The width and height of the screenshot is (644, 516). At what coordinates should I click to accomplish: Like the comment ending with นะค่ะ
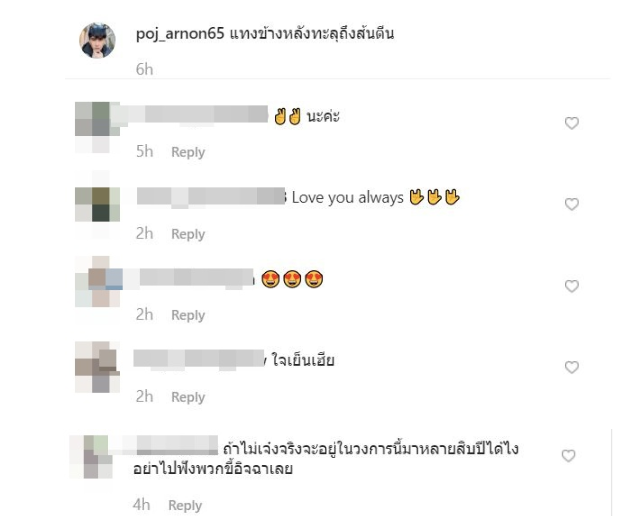[572, 123]
